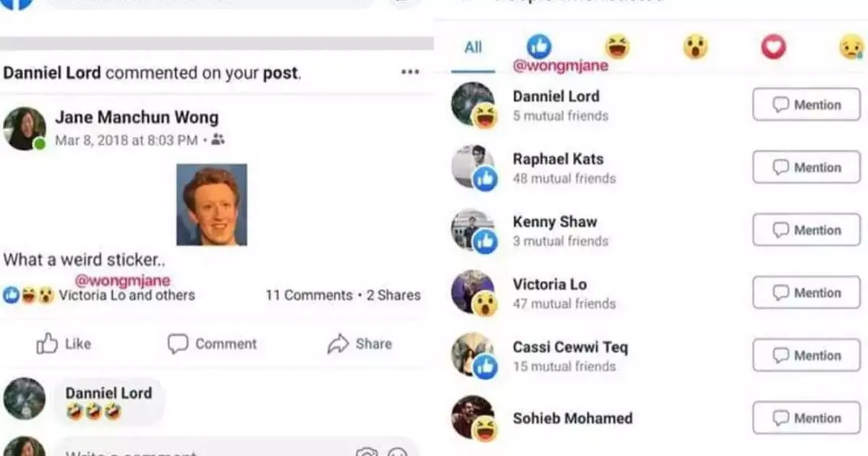This screenshot has width=868, height=456.
Task: Open Kenny Shaw's profile from reactions list
Action: pyautogui.click(x=555, y=221)
